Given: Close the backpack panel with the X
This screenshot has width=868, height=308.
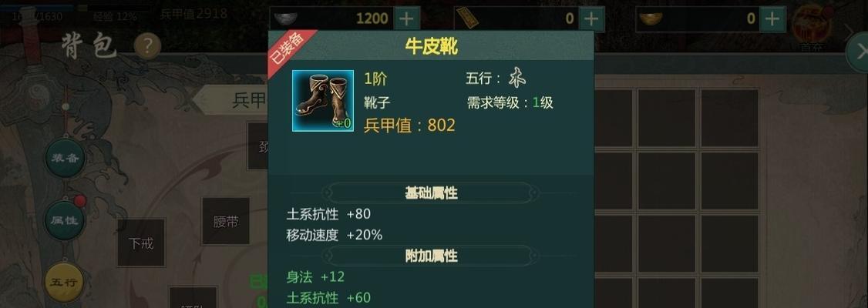Looking at the screenshot, I should click(x=860, y=52).
